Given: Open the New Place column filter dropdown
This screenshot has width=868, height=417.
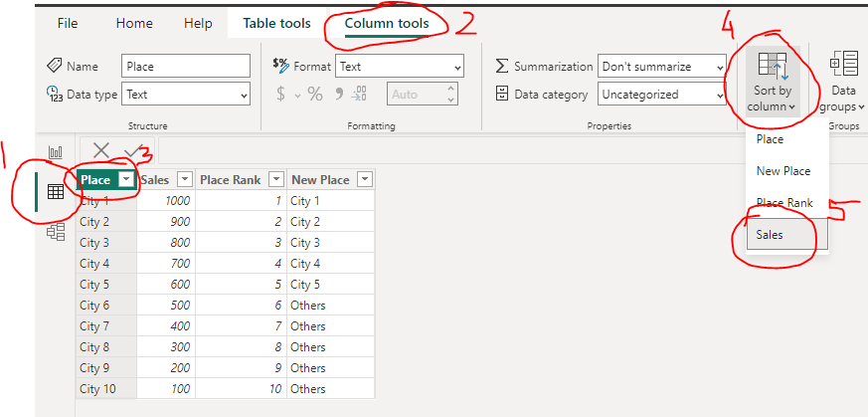Looking at the screenshot, I should tap(365, 179).
